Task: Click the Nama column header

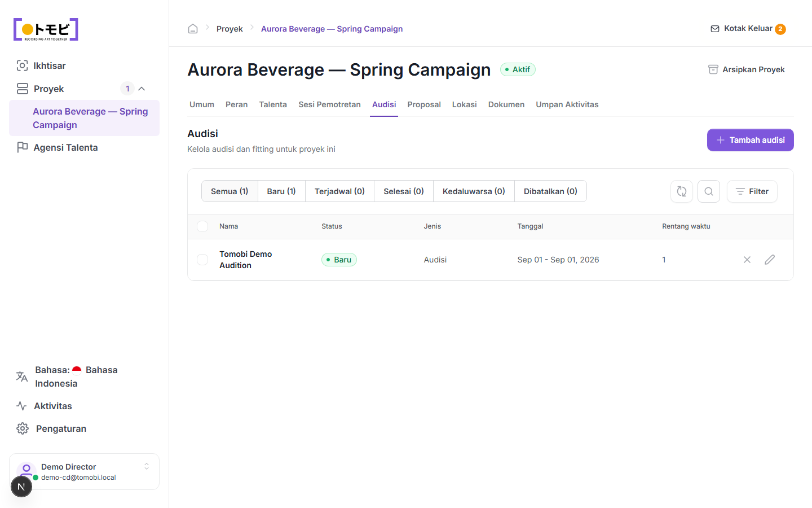Action: (229, 226)
